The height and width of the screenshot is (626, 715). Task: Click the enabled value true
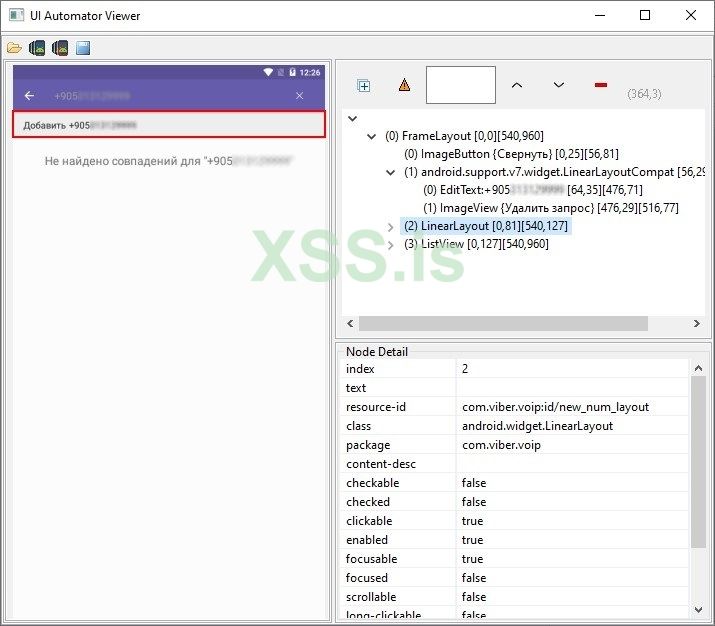tap(472, 540)
